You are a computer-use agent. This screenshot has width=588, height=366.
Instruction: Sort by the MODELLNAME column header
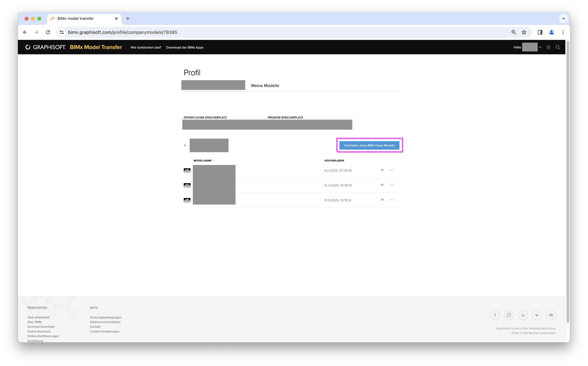click(202, 160)
